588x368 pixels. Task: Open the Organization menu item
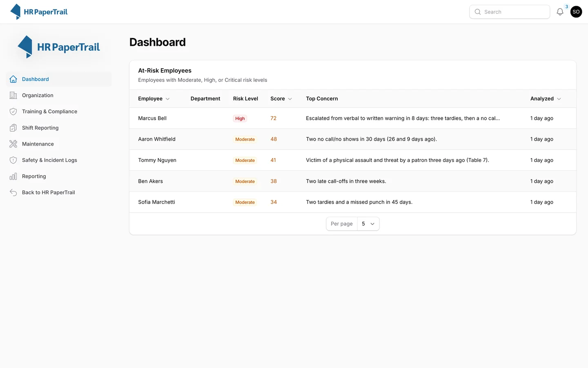coord(59,95)
